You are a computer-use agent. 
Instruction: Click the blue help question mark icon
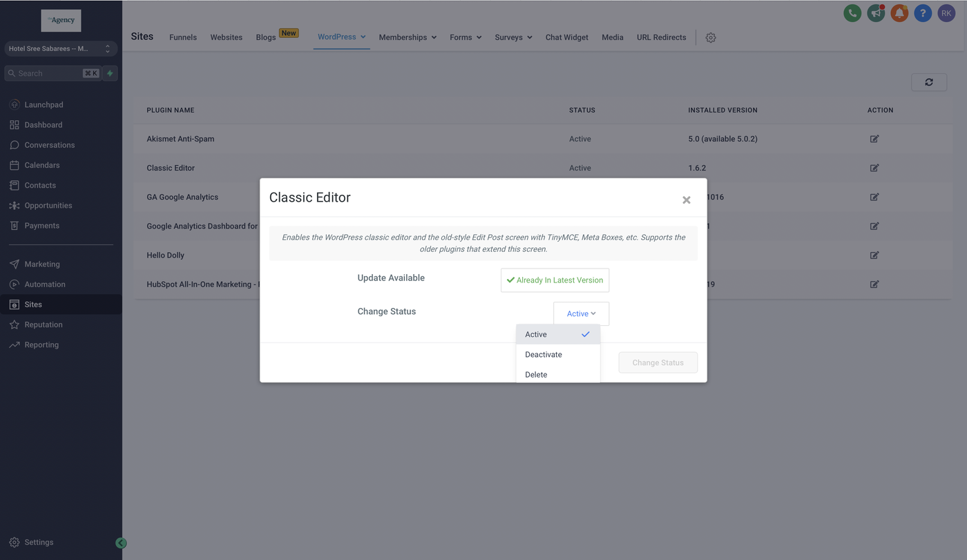(x=923, y=13)
